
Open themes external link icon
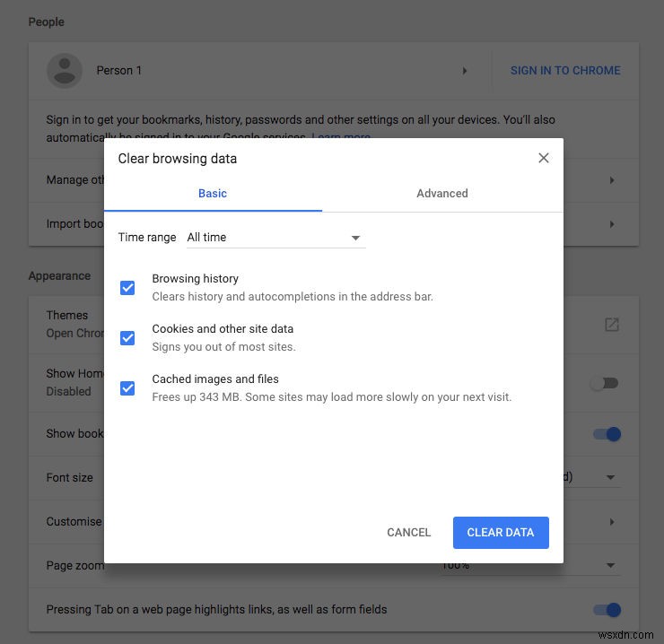pos(612,325)
